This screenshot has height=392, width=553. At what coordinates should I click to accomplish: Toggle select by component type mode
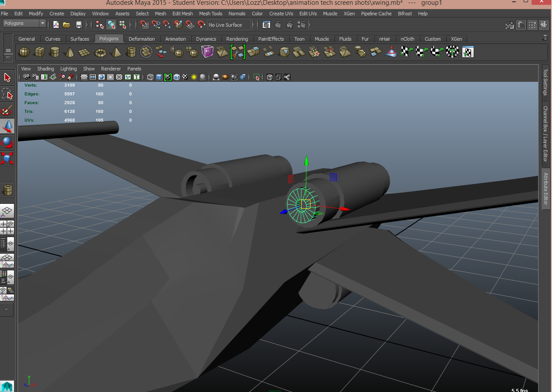123,24
